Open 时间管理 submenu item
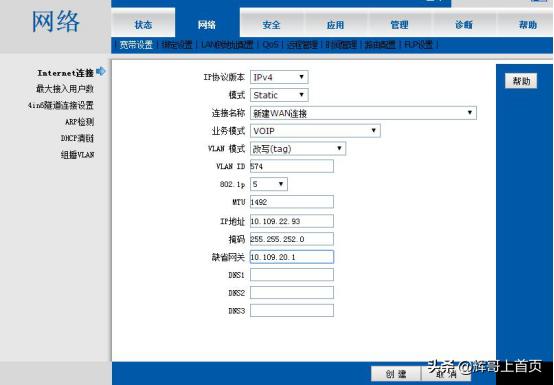The width and height of the screenshot is (554, 385). (341, 45)
